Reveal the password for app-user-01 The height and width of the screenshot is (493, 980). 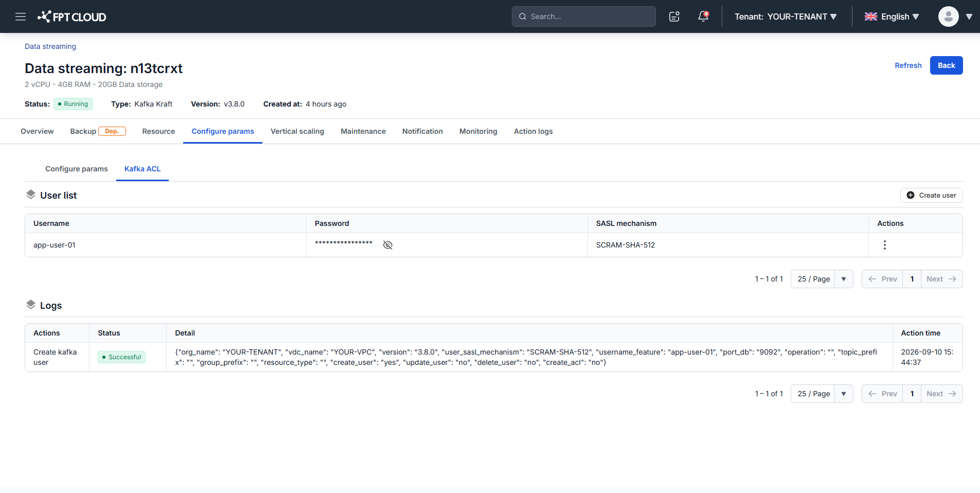(388, 245)
